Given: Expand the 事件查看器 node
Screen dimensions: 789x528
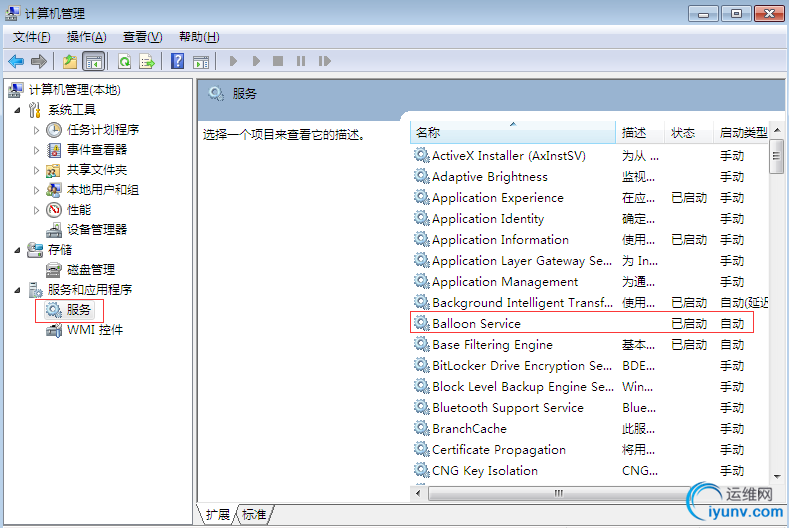Looking at the screenshot, I should point(36,150).
